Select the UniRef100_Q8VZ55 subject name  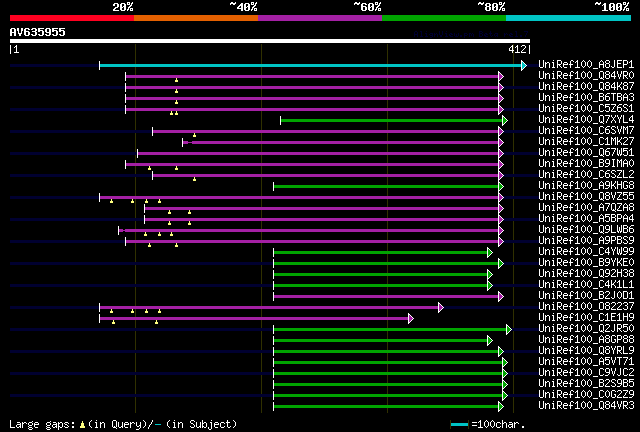click(x=586, y=197)
